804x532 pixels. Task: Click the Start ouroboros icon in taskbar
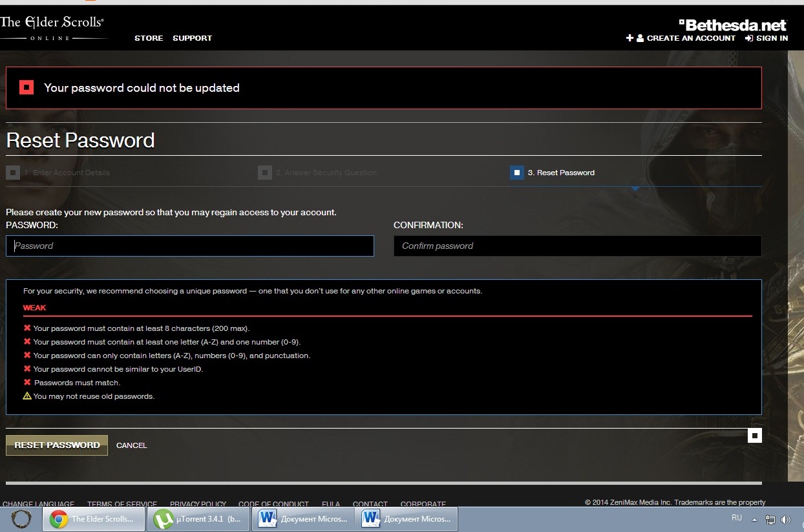coord(21,519)
